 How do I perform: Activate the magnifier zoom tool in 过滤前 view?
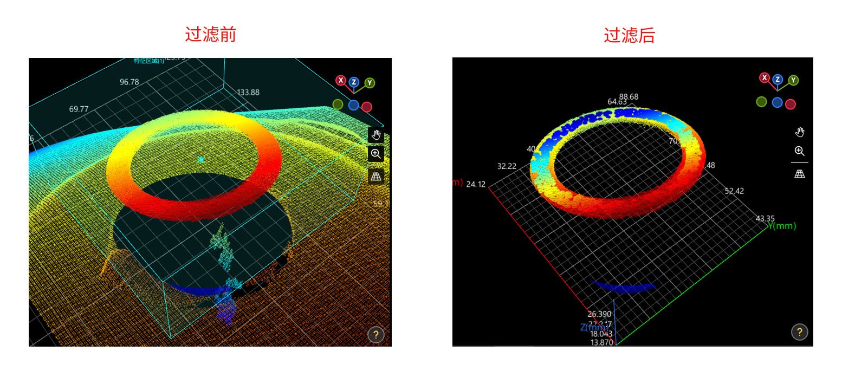coord(376,154)
